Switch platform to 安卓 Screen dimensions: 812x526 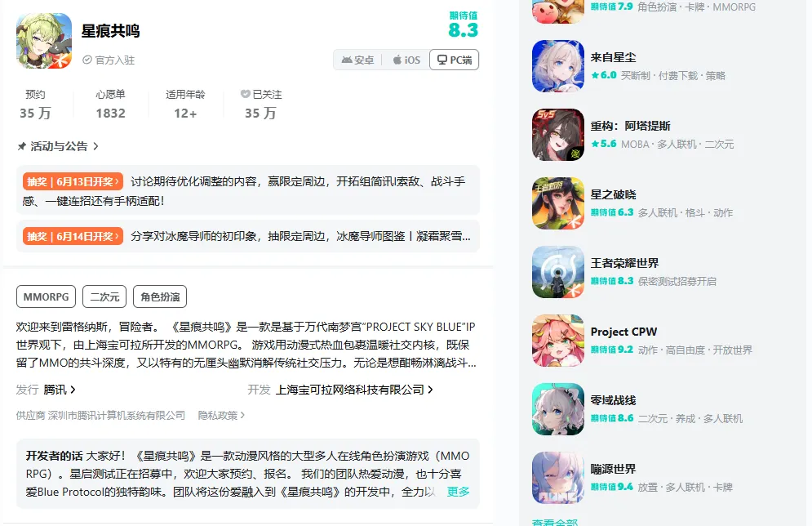(x=357, y=60)
